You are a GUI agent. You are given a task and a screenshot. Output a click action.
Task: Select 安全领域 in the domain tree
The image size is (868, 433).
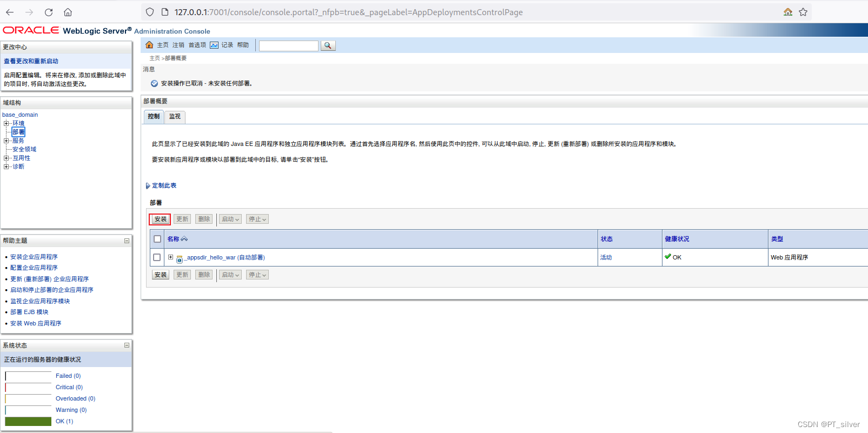[24, 149]
